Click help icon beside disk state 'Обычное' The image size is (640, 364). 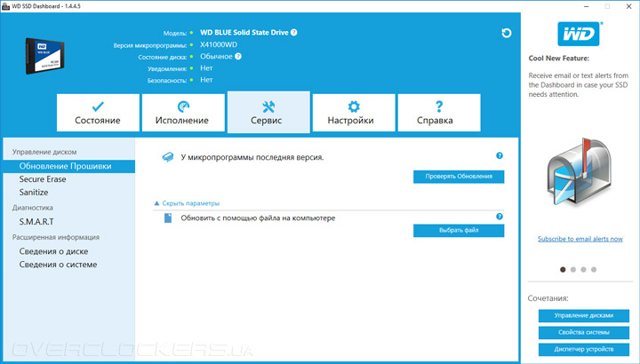(x=238, y=56)
